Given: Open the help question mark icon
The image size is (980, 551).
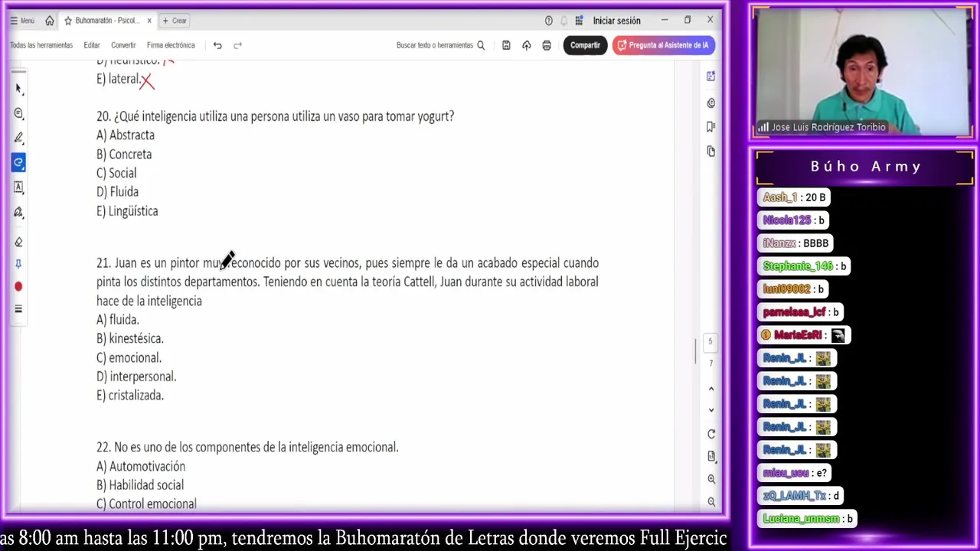Looking at the screenshot, I should click(548, 21).
